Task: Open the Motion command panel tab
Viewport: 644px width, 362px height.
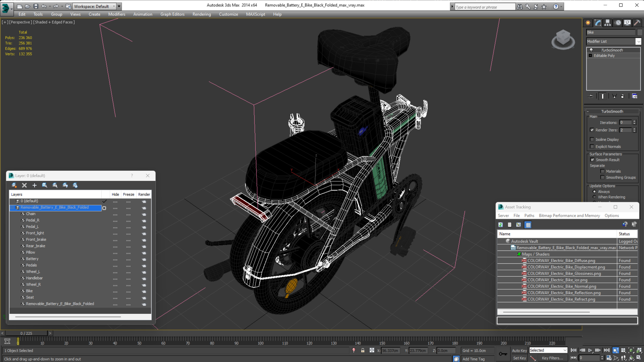Action: point(618,23)
